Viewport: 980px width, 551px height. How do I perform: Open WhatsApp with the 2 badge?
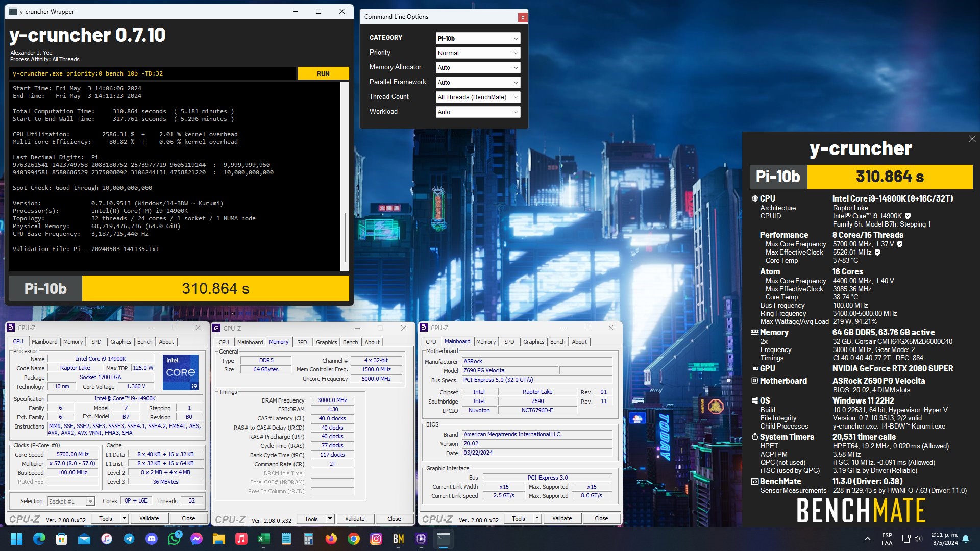click(x=174, y=539)
